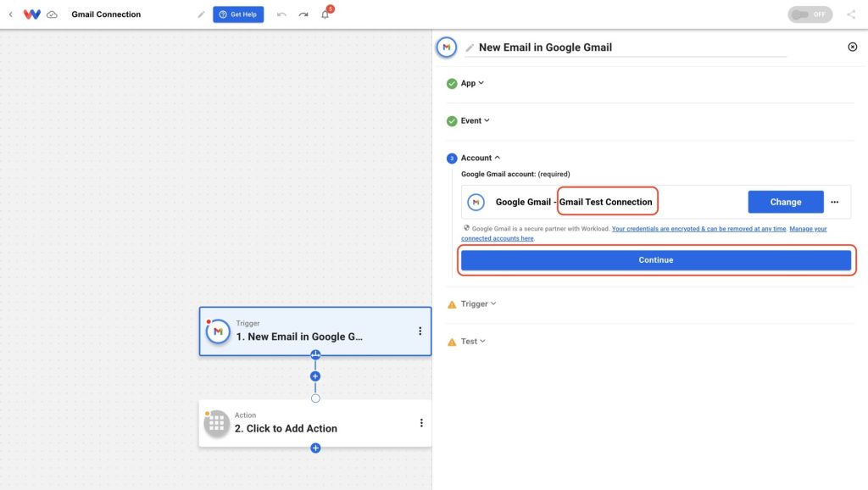The width and height of the screenshot is (868, 490).
Task: Click the Gmail icon on trigger node
Action: point(218,331)
